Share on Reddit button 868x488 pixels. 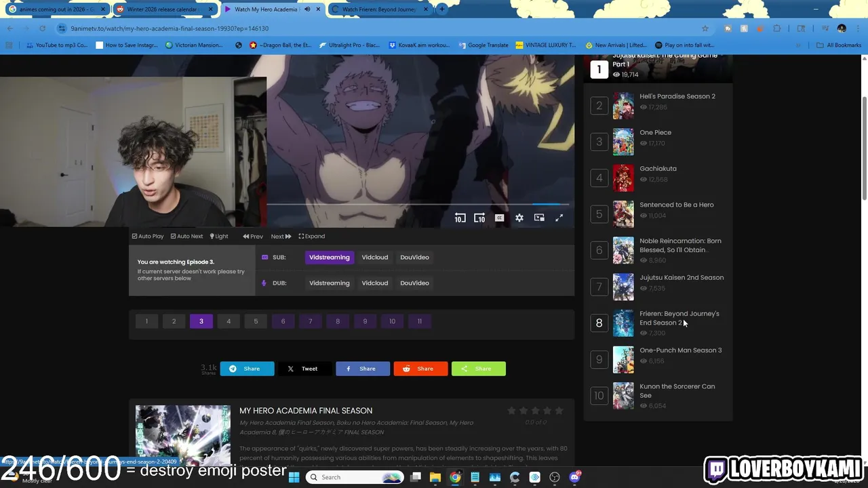[x=421, y=369]
